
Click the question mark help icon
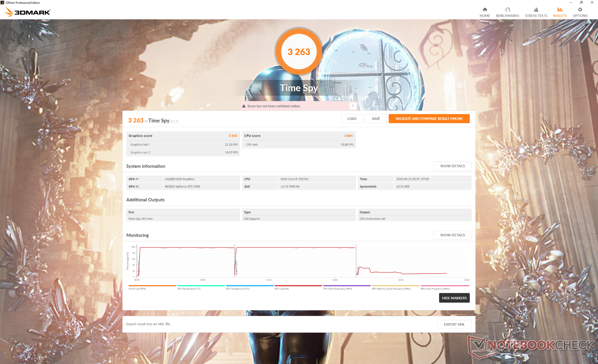tap(353, 106)
